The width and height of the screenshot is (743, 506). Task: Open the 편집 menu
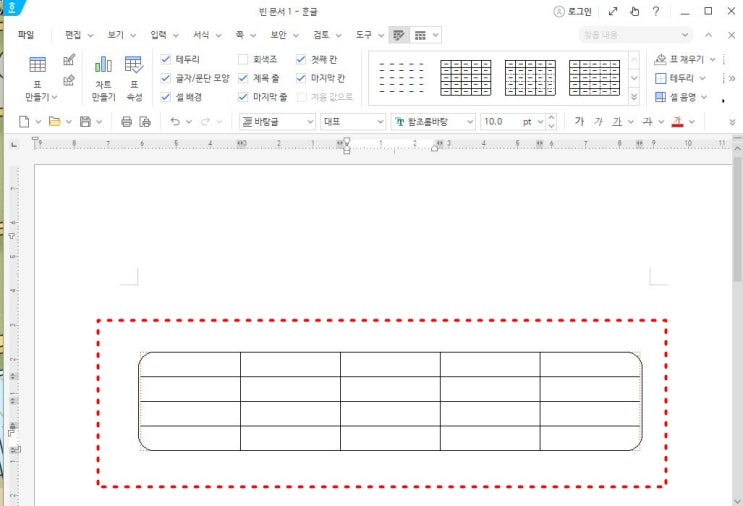tap(73, 35)
